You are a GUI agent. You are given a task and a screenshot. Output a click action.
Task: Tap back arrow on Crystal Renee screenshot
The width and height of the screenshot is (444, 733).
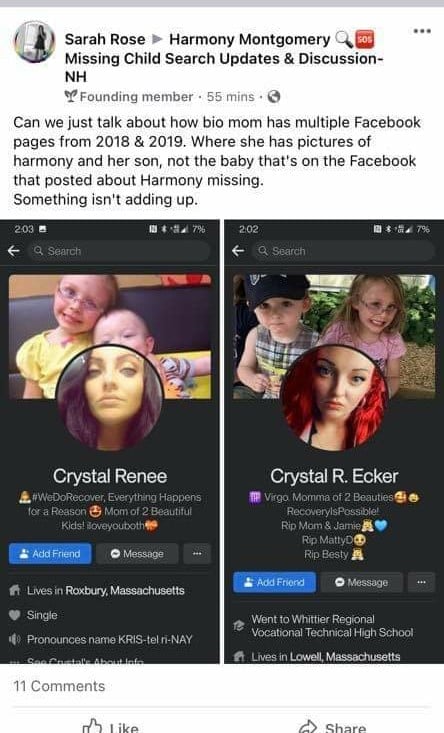(14, 251)
